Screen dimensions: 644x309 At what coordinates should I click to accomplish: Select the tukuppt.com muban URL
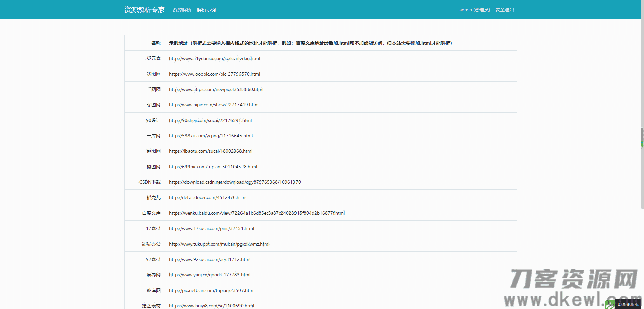tap(219, 244)
